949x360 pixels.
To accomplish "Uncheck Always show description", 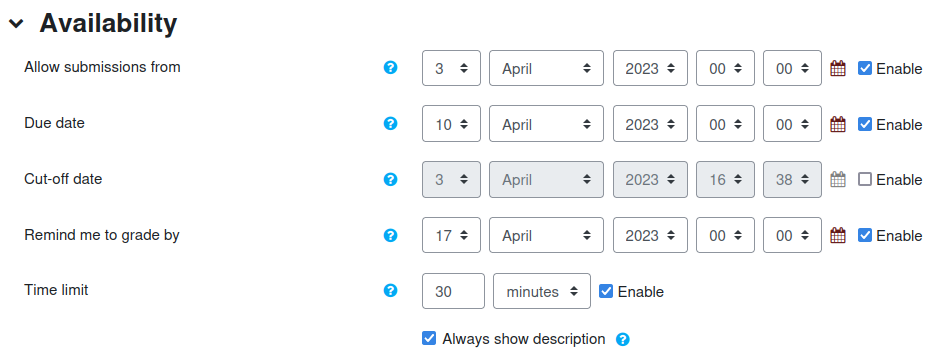I will coord(429,338).
